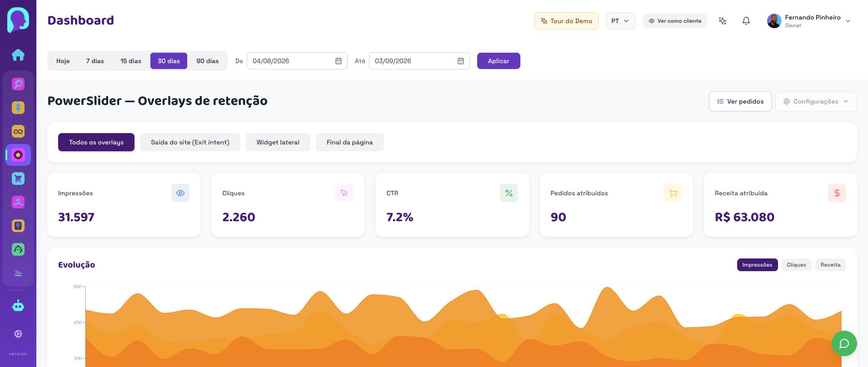Select the 15 dias period
Image resolution: width=868 pixels, height=367 pixels.
pos(131,61)
